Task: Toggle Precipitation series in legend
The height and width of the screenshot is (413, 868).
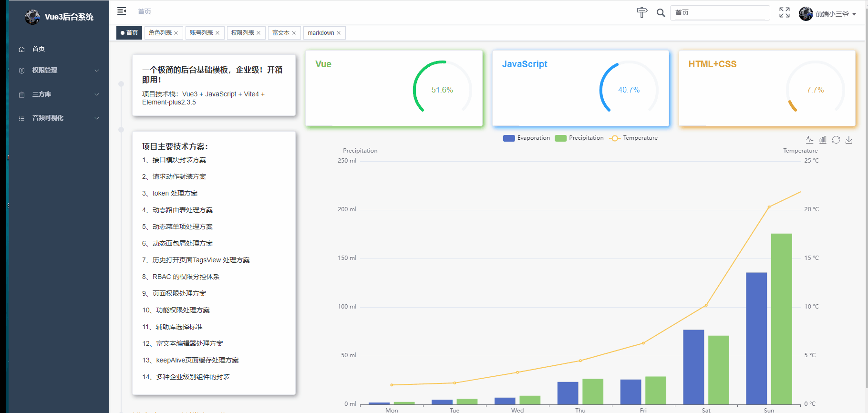Action: 579,138
